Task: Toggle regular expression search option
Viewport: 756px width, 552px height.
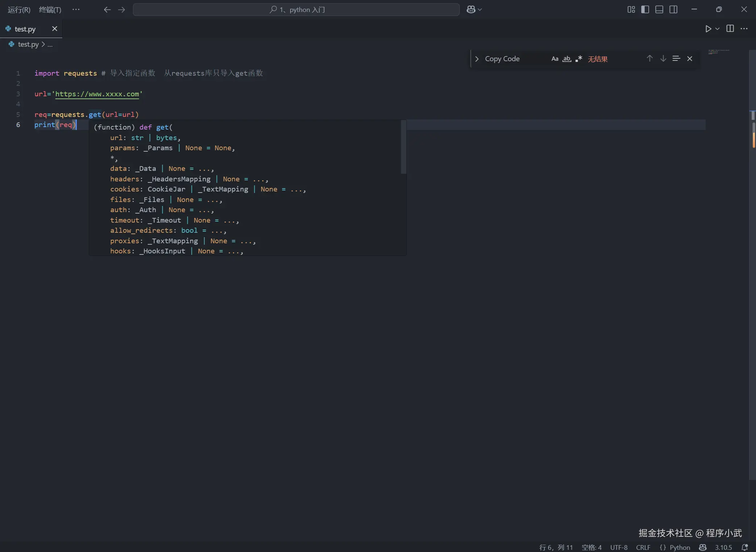Action: point(579,59)
